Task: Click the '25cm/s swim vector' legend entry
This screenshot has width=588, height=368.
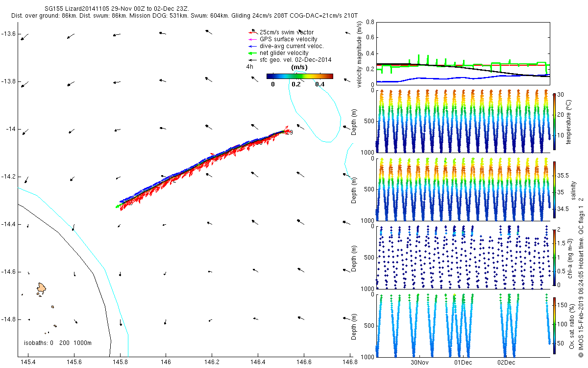Action: click(286, 32)
